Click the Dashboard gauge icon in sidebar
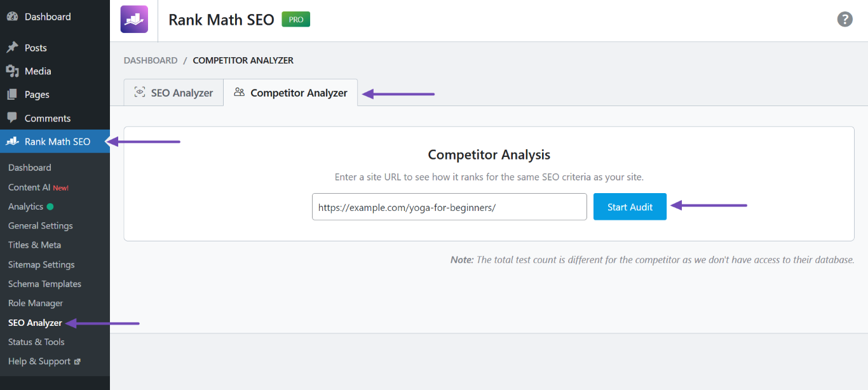 point(12,17)
